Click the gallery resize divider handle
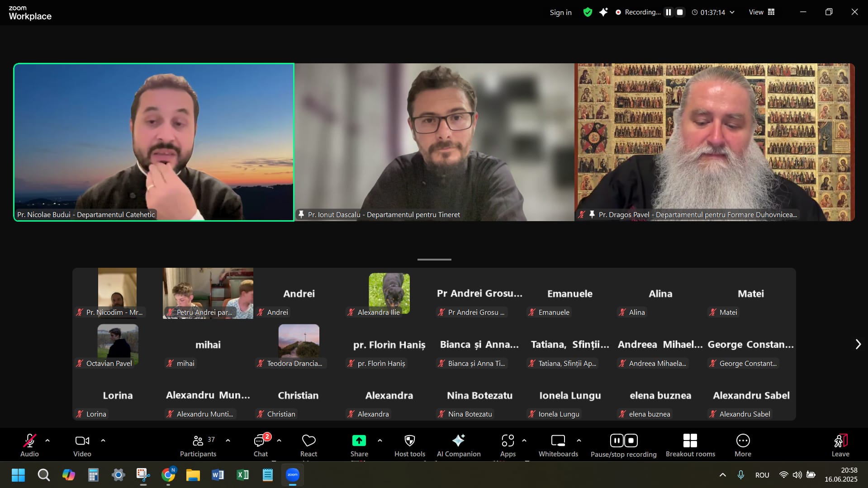This screenshot has width=868, height=488. click(x=434, y=260)
